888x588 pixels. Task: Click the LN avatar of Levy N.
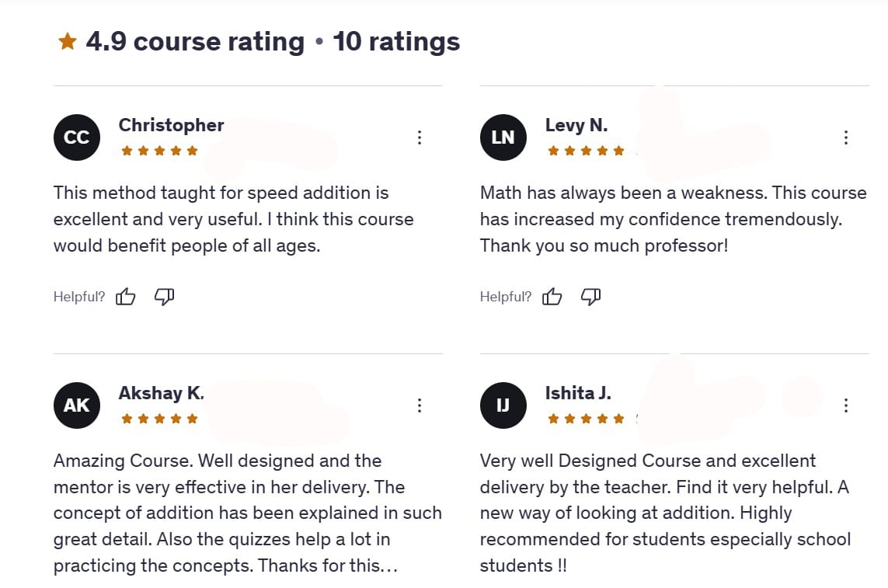click(503, 137)
